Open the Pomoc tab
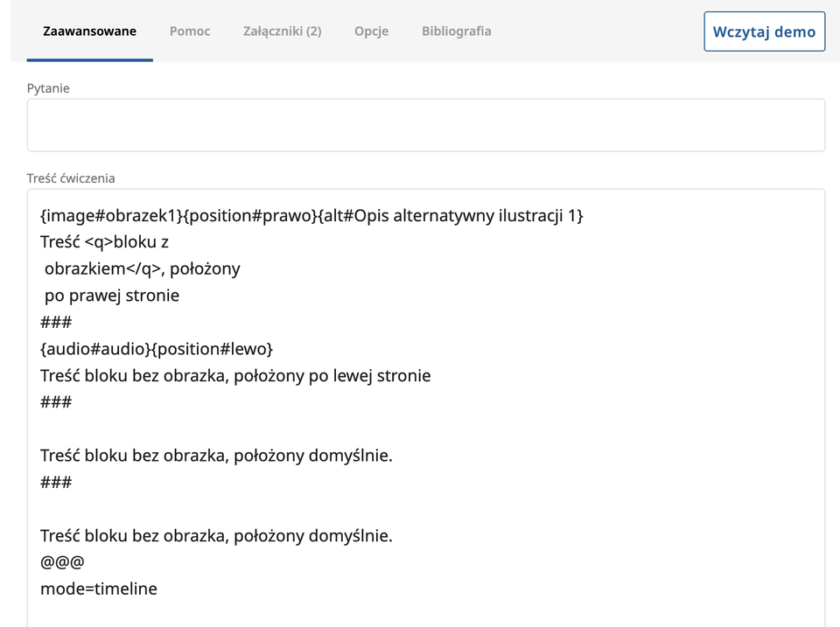The width and height of the screenshot is (840, 627). coord(190,31)
